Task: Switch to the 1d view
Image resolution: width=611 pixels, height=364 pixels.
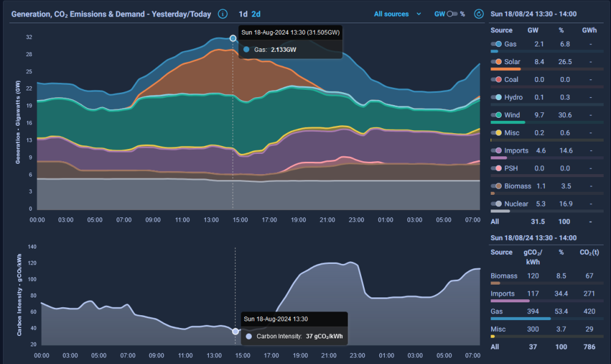Action: (x=243, y=14)
